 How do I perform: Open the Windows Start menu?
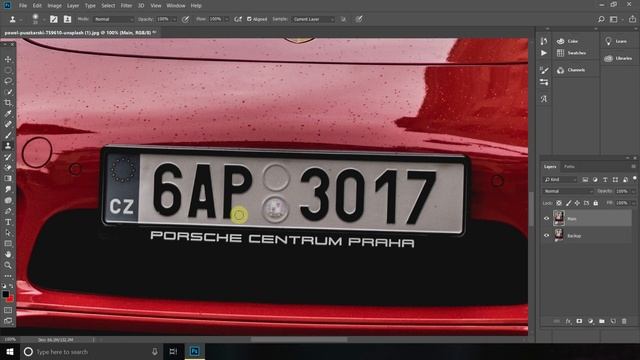click(9, 351)
